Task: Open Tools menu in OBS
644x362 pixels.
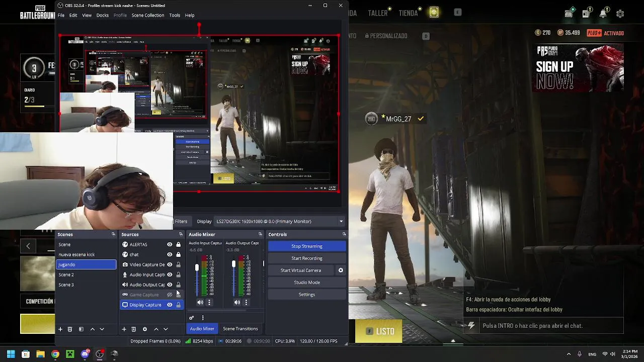Action: click(175, 15)
